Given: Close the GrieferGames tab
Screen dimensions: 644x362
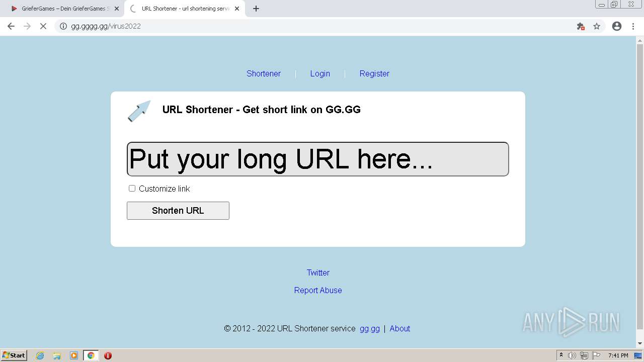Looking at the screenshot, I should click(x=117, y=9).
